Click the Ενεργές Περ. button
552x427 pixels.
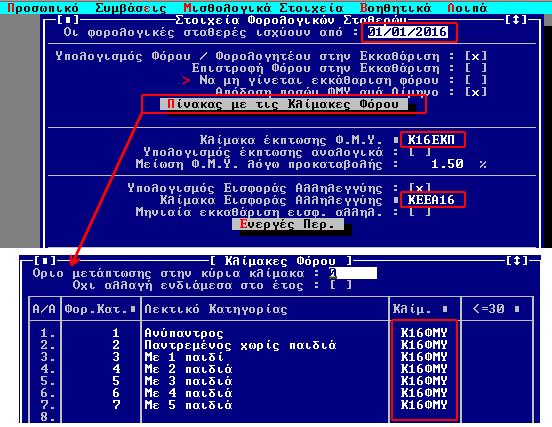(288, 224)
